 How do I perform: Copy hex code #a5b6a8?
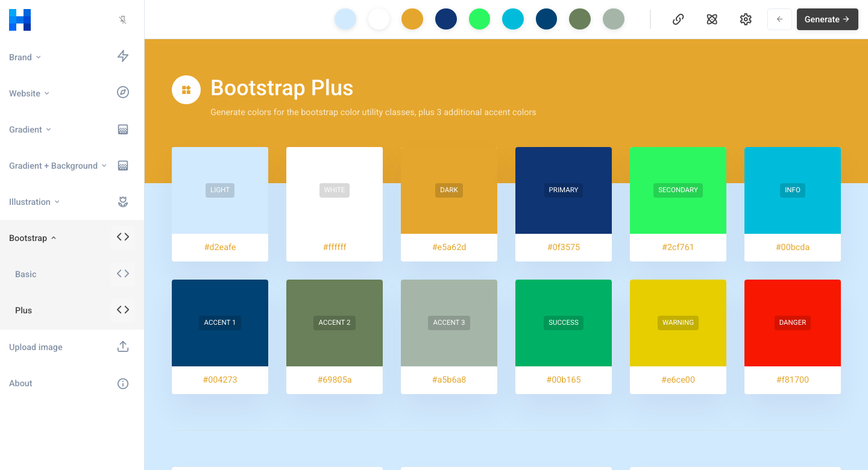pos(449,380)
